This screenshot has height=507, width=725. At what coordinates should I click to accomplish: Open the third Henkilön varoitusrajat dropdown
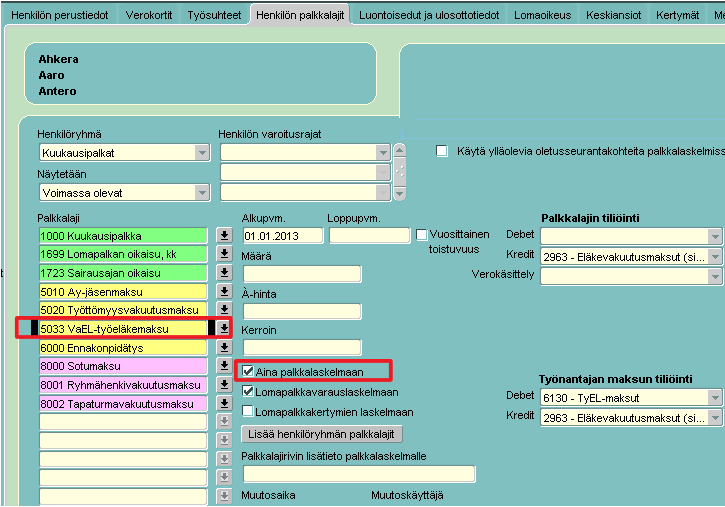click(382, 193)
